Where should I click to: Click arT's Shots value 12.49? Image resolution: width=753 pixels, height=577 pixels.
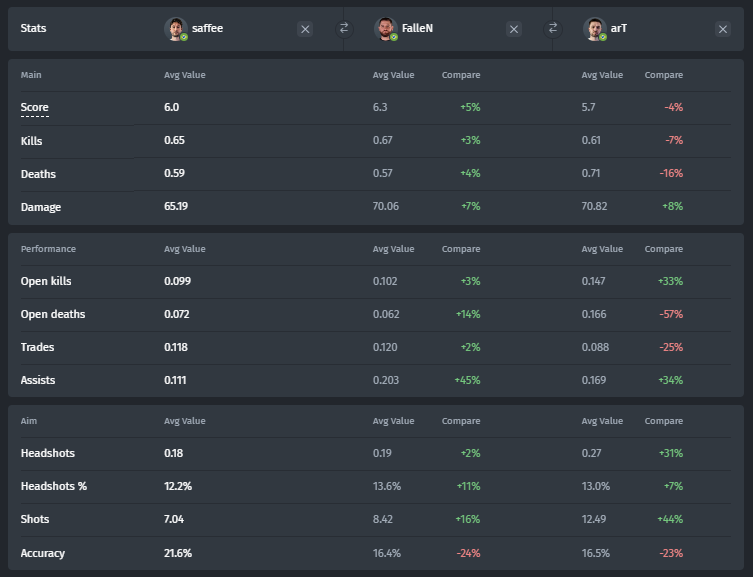594,519
